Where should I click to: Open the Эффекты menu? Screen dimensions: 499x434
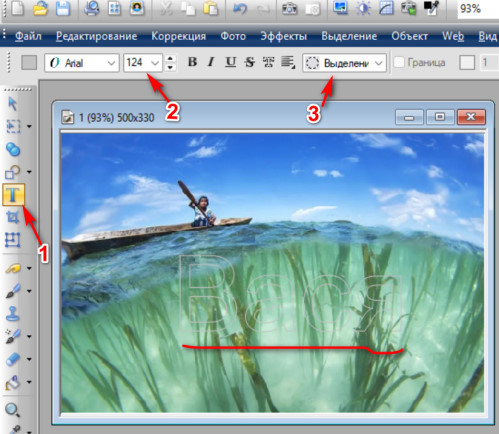pos(284,36)
